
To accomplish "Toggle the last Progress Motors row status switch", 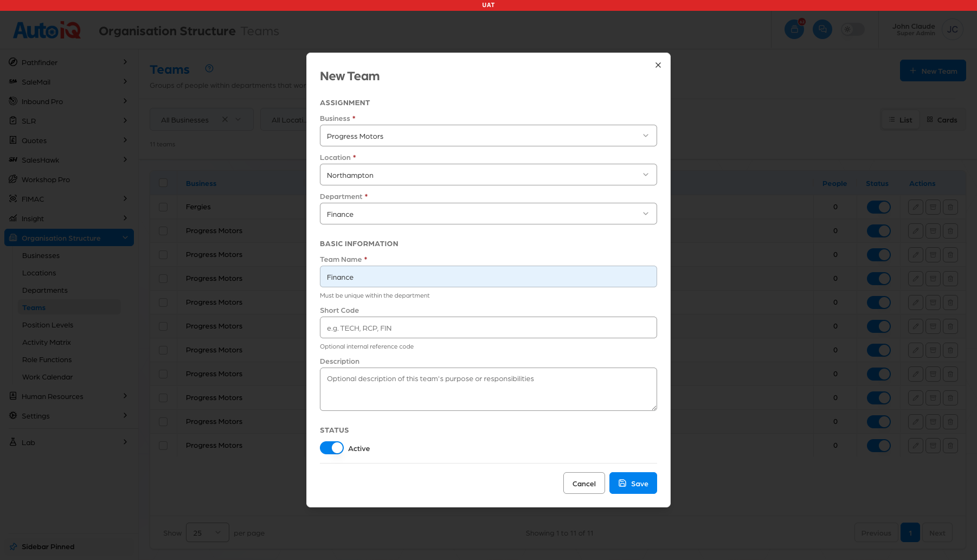I will [879, 446].
